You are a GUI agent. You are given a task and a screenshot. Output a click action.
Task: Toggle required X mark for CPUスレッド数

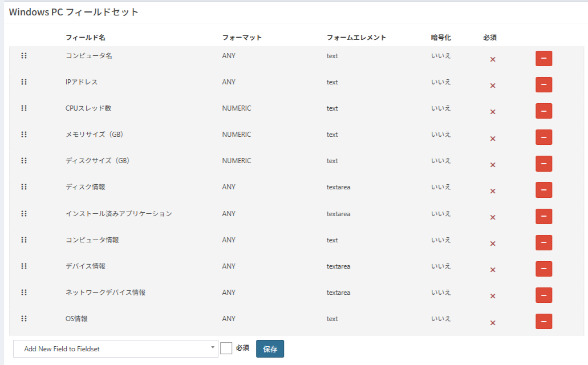(x=493, y=112)
